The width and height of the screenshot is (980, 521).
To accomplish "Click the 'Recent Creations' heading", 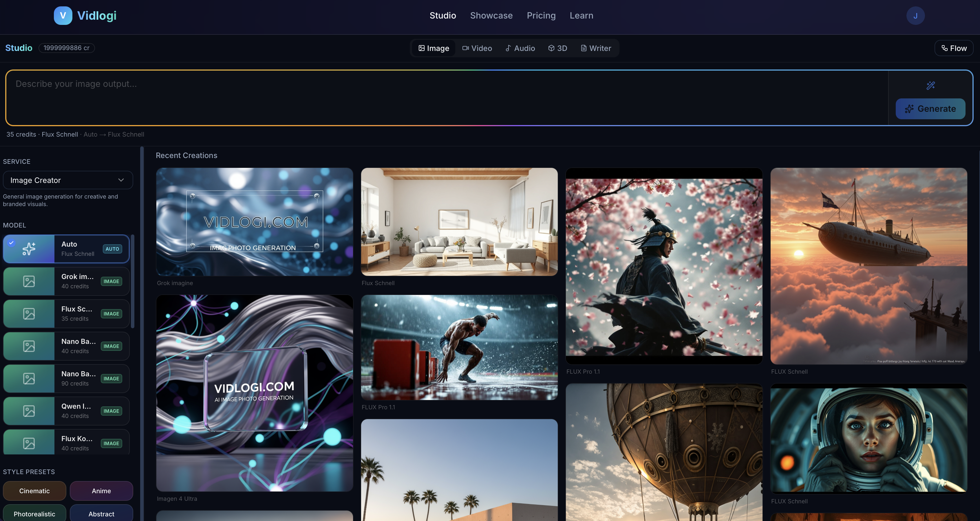I will coord(187,155).
